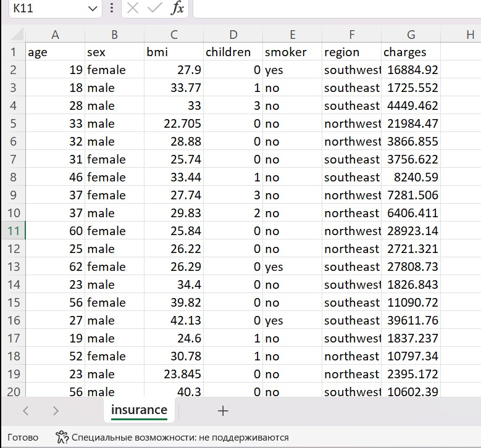Select charges cell 16884.92
This screenshot has width=481, height=448.
point(411,70)
